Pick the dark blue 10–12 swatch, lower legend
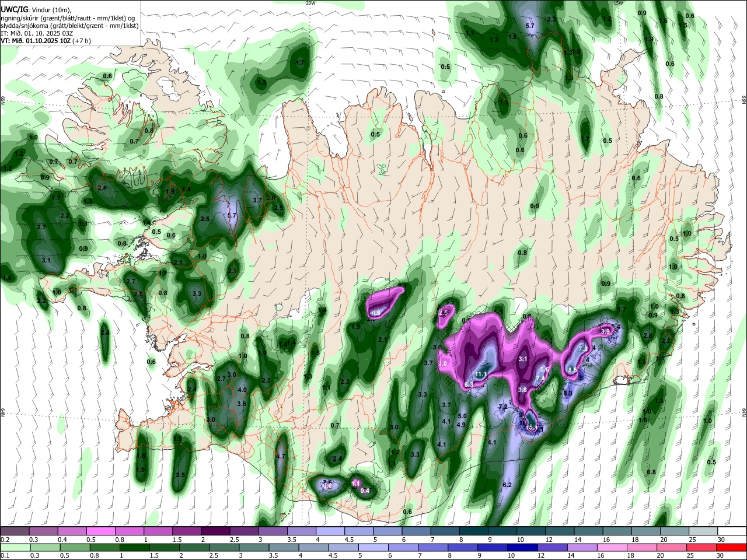747x560 pixels. tap(523, 547)
